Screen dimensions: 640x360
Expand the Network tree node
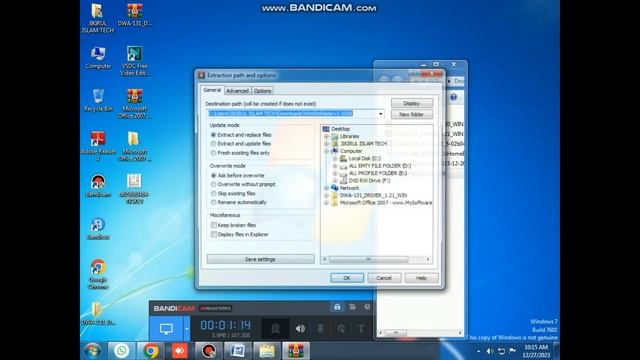(327, 188)
